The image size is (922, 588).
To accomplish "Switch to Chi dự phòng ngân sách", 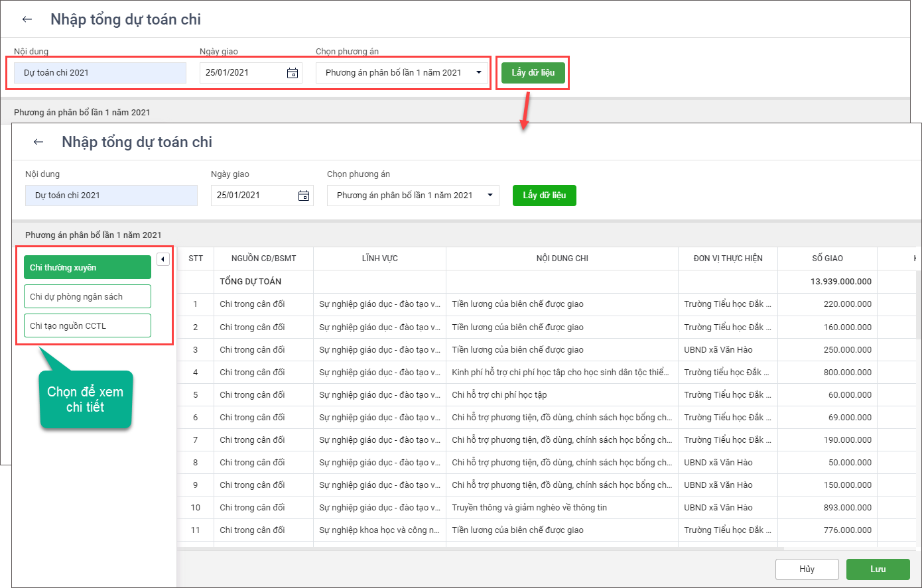I will (x=88, y=296).
